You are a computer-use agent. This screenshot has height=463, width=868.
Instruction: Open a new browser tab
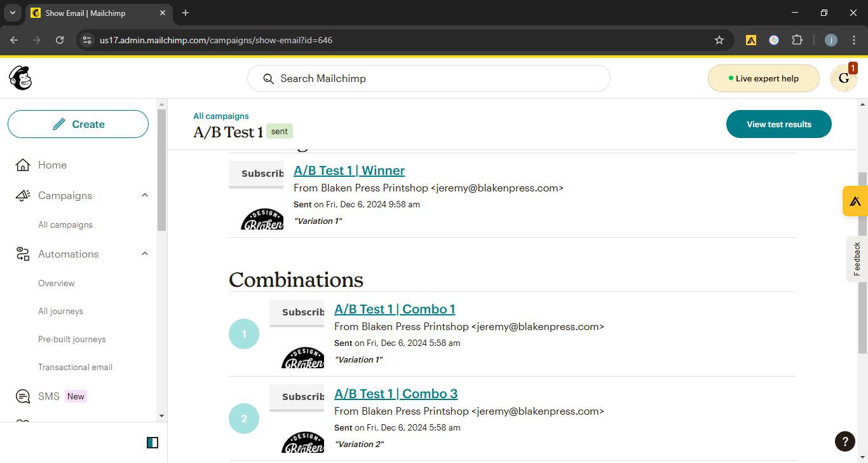point(186,13)
